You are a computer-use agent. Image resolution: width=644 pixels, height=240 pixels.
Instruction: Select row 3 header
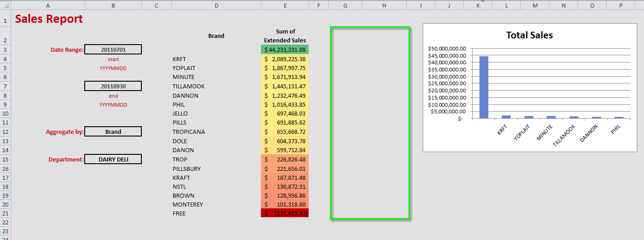click(x=5, y=50)
